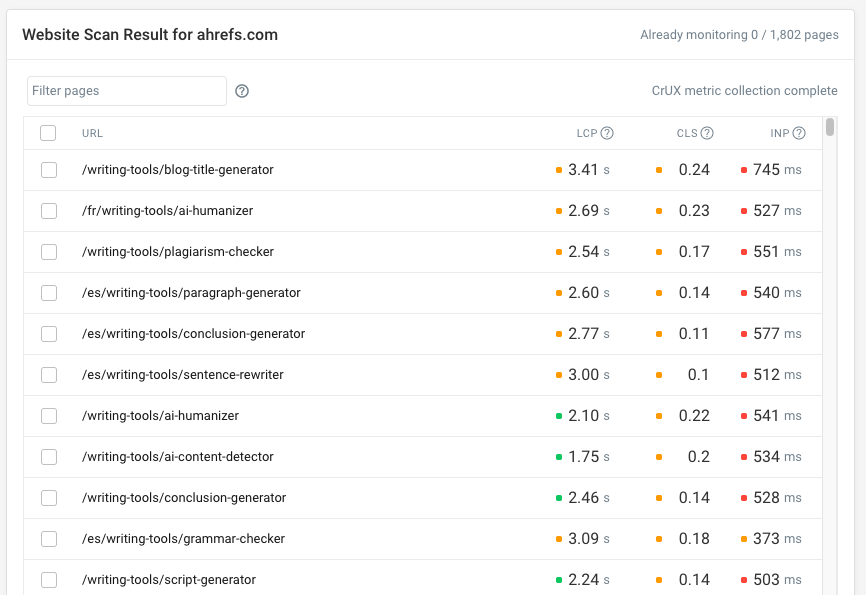Open the /es/writing-tools/paragraph-generator URL
Screen dimensions: 866x595
[191, 293]
